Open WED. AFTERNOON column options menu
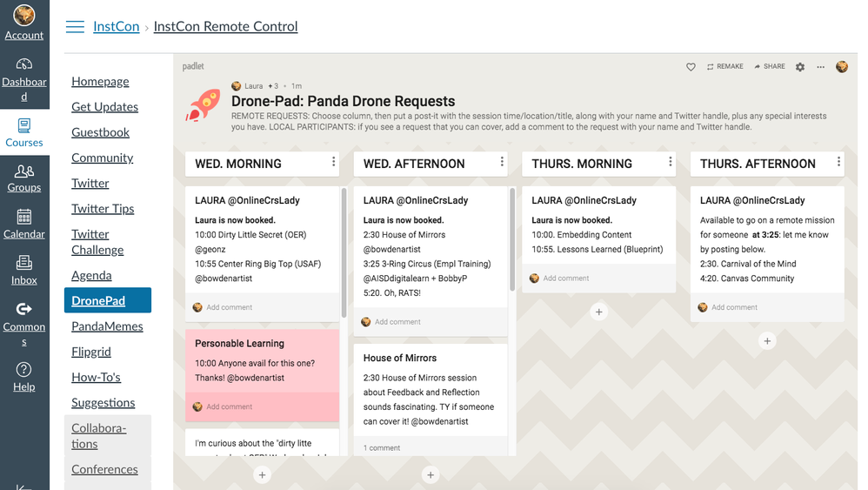This screenshot has height=490, width=868. [x=502, y=161]
